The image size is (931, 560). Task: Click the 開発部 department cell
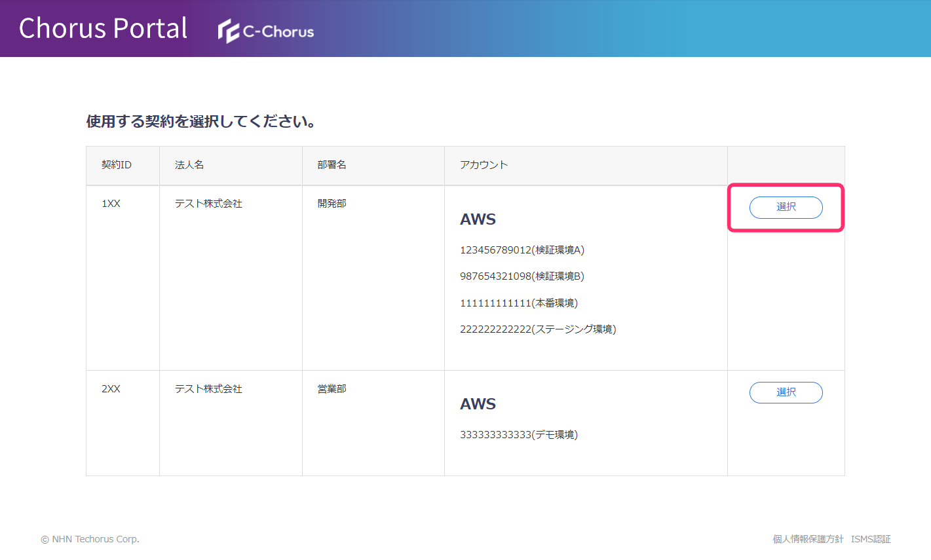(332, 204)
